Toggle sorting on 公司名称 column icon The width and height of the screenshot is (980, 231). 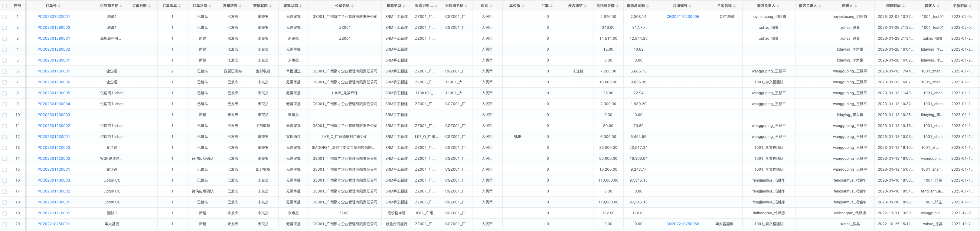click(x=352, y=6)
